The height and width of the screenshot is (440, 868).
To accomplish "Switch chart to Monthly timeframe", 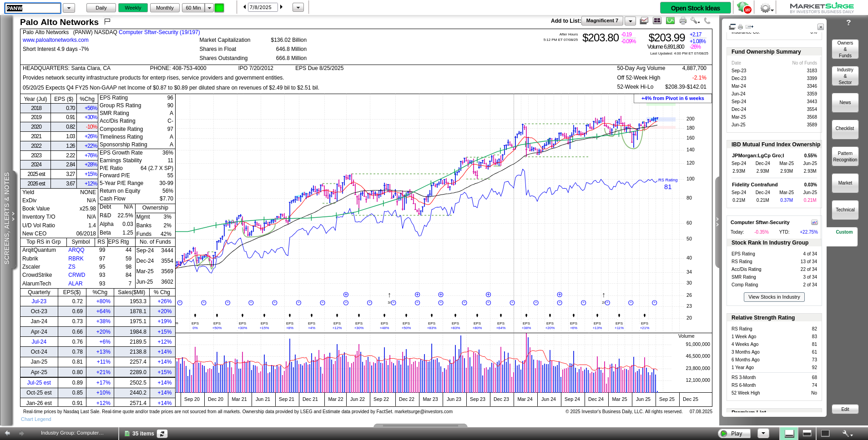I will [x=165, y=8].
